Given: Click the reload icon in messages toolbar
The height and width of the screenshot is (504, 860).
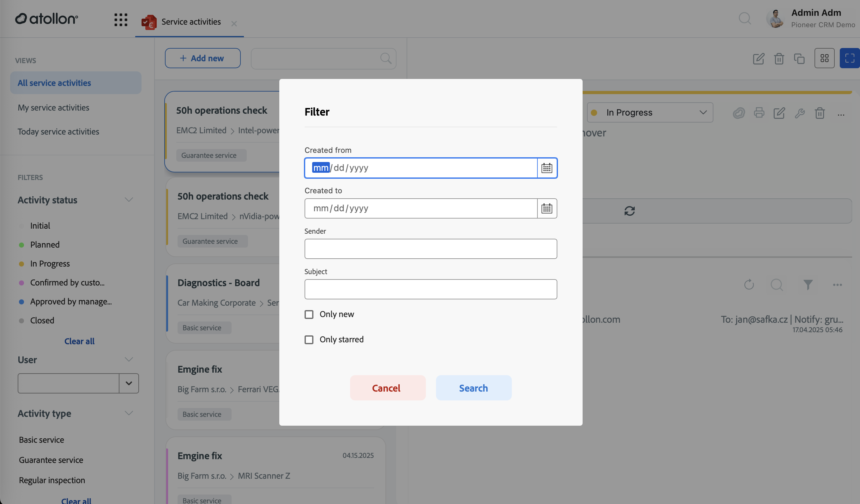Looking at the screenshot, I should [x=749, y=285].
